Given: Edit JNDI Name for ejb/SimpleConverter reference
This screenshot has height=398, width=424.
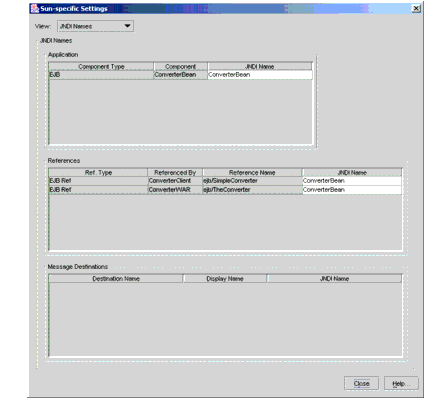Looking at the screenshot, I should point(352,181).
